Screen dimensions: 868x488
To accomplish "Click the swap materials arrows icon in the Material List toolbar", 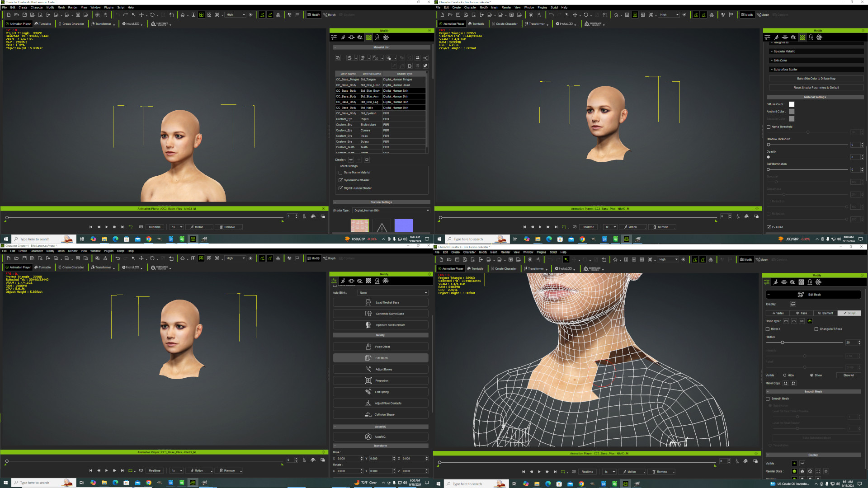I will (x=417, y=58).
